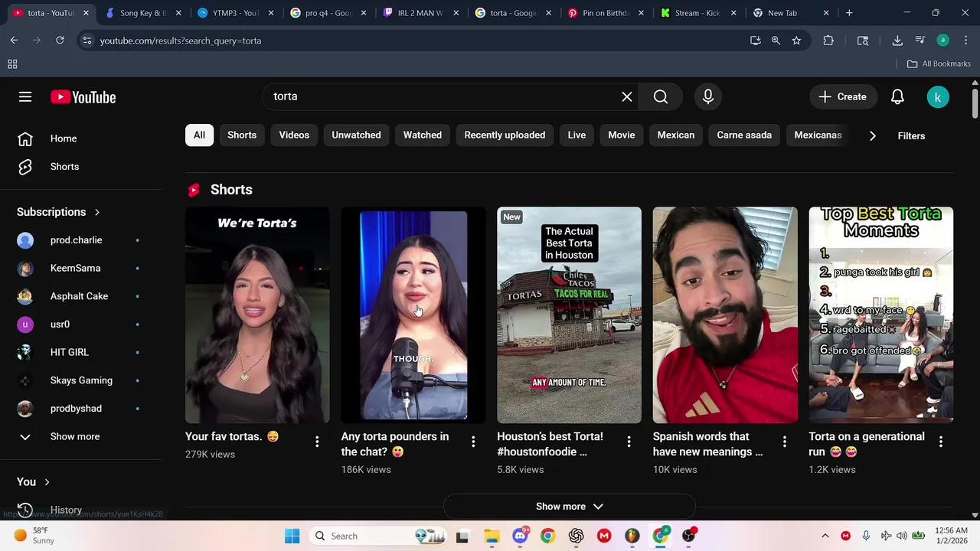980x551 pixels.
Task: Select the Shorts filter chip
Action: [x=242, y=135]
